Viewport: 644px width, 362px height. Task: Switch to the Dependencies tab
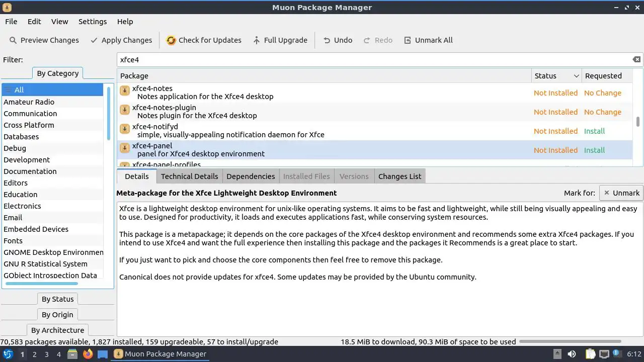(251, 176)
